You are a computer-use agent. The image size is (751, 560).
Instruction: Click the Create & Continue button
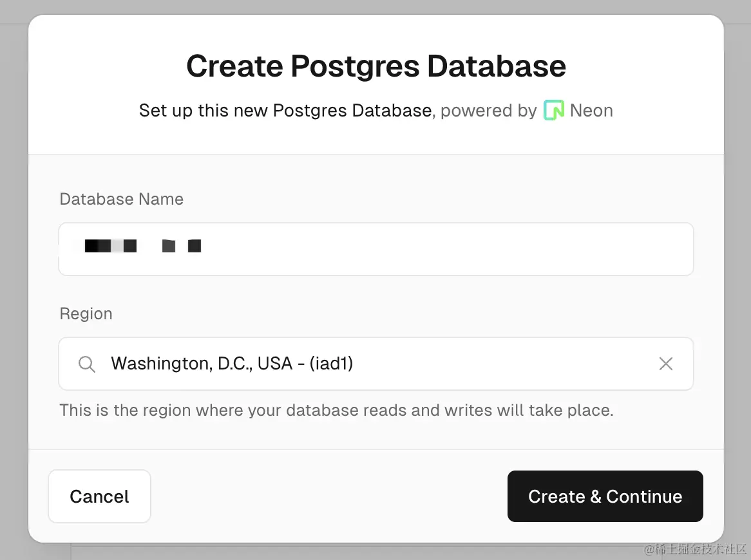(x=605, y=496)
